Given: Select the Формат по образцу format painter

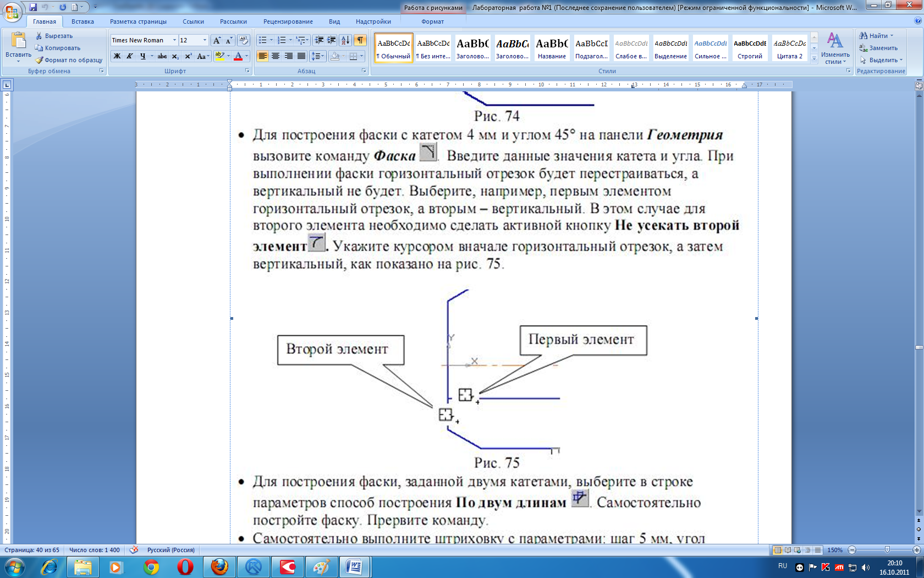Looking at the screenshot, I should (69, 60).
